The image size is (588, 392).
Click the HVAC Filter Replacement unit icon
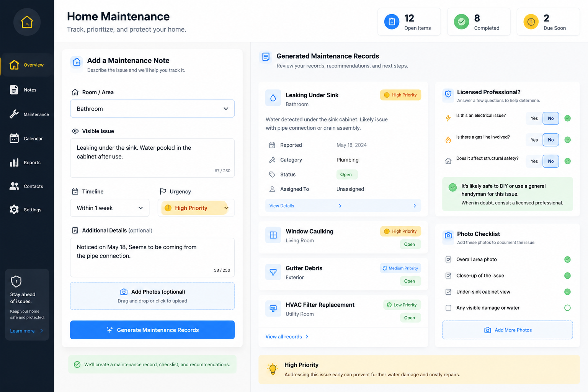[x=273, y=309]
